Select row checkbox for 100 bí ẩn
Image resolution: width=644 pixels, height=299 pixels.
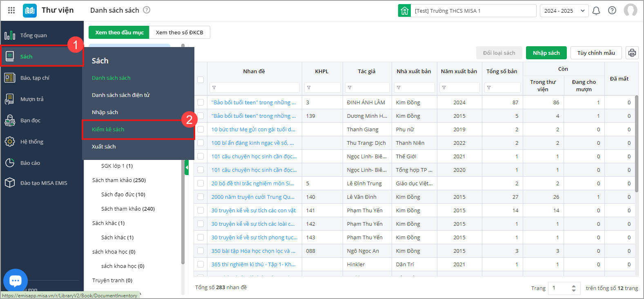click(x=201, y=143)
